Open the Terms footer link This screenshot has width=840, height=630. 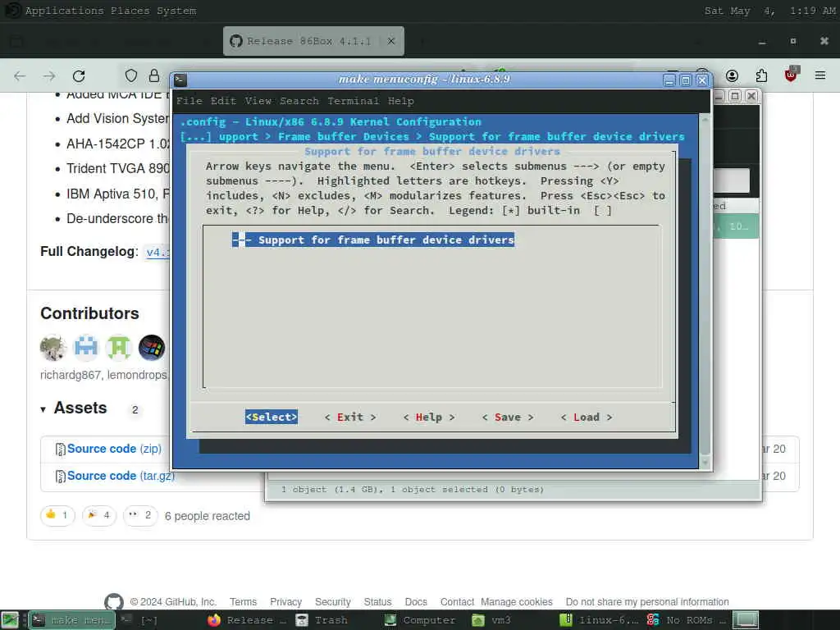coord(243,601)
